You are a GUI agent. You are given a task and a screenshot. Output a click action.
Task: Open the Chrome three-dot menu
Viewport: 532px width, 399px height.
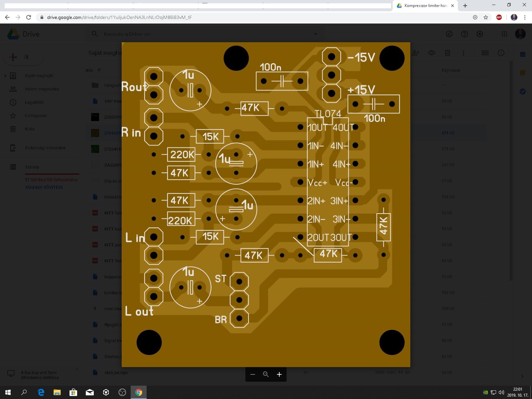[525, 17]
